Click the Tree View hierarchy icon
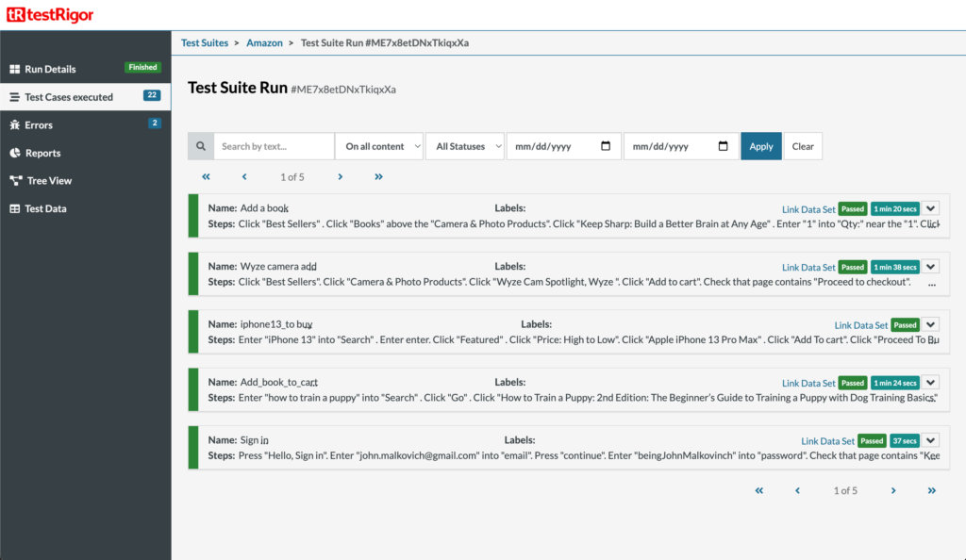 (x=16, y=180)
